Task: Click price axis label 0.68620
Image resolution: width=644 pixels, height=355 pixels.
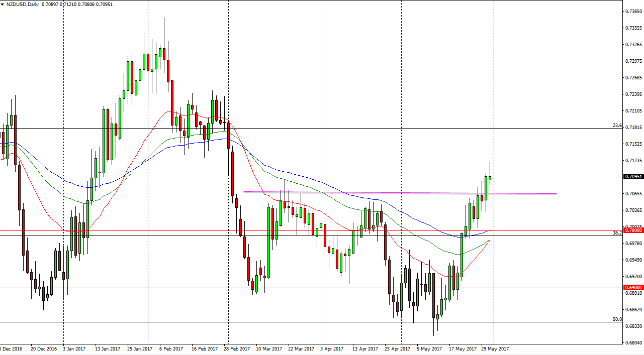Action: [x=633, y=310]
